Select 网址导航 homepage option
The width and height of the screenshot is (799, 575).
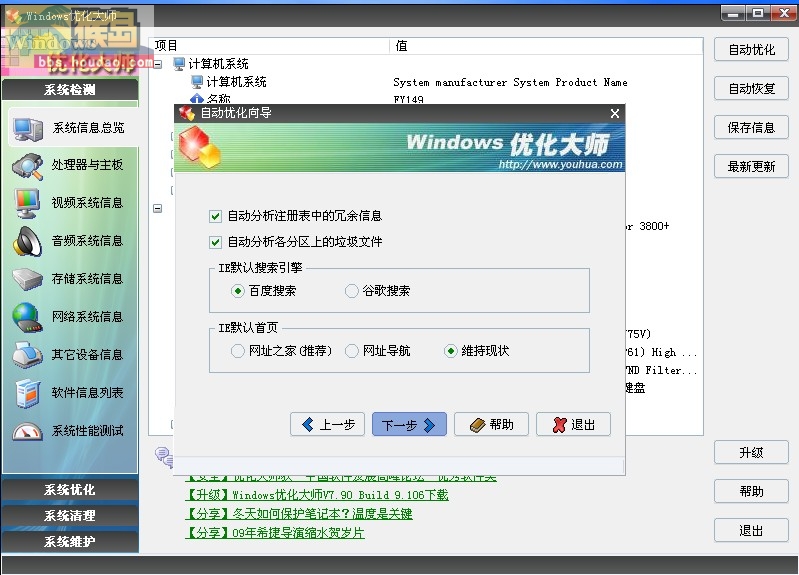click(x=352, y=351)
